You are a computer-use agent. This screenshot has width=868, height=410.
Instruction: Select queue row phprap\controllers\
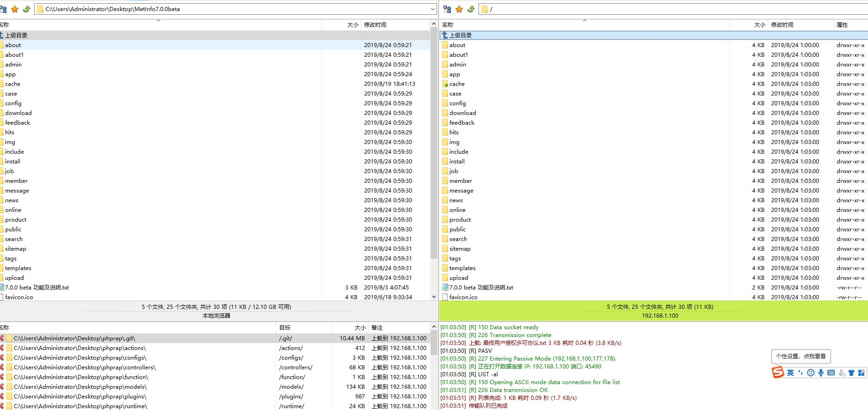[215, 368]
